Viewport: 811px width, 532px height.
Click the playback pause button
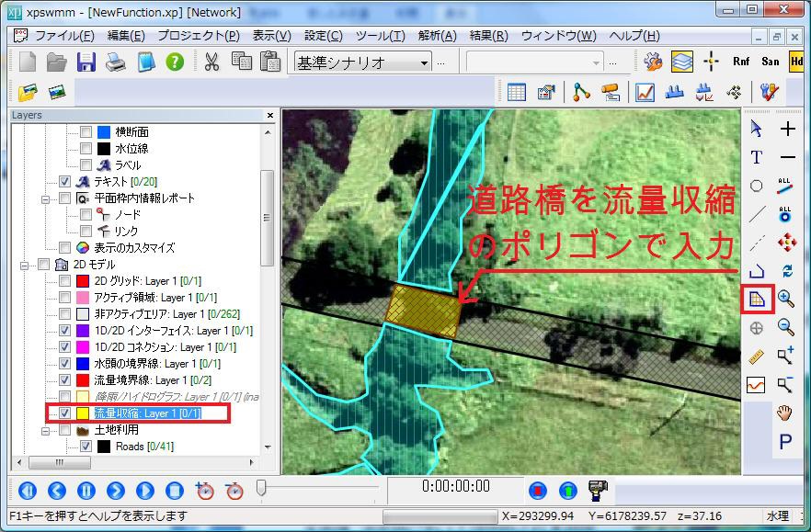[x=86, y=490]
